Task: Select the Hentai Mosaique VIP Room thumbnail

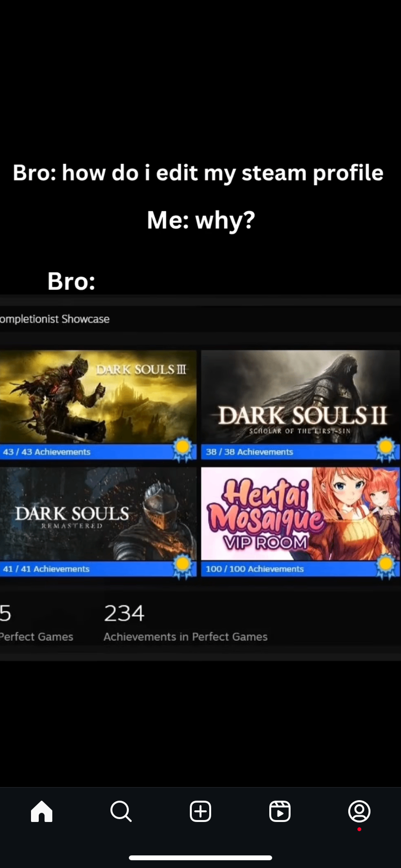Action: coord(300,513)
